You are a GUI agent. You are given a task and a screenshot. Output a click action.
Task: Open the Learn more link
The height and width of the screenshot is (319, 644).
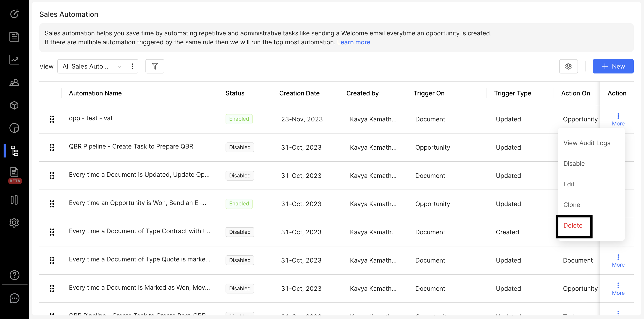pyautogui.click(x=353, y=42)
